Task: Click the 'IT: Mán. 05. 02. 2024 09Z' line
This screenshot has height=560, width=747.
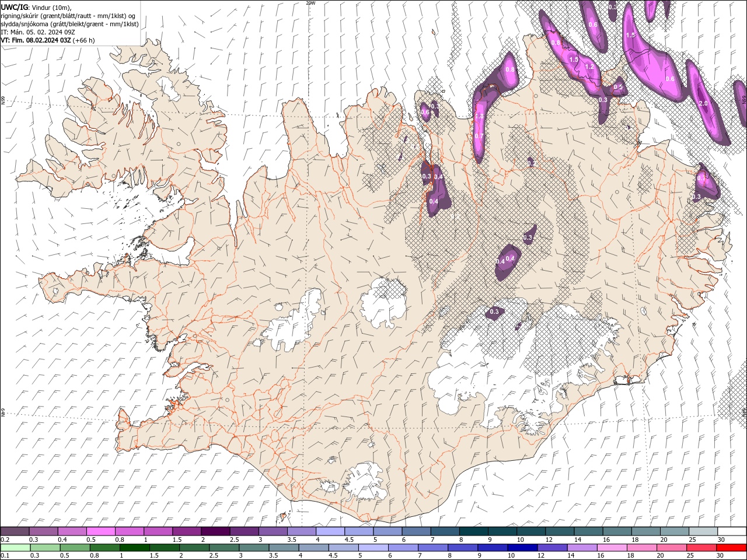Action: pyautogui.click(x=38, y=32)
